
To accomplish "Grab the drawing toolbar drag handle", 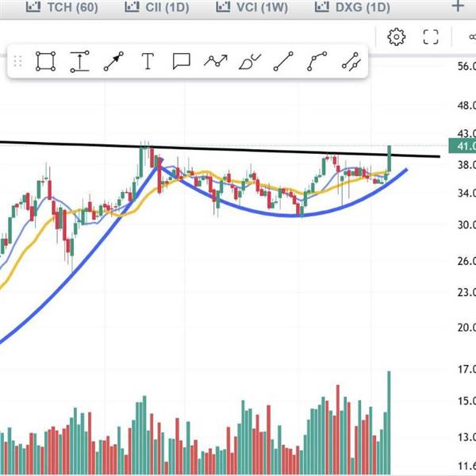I will 18,62.
